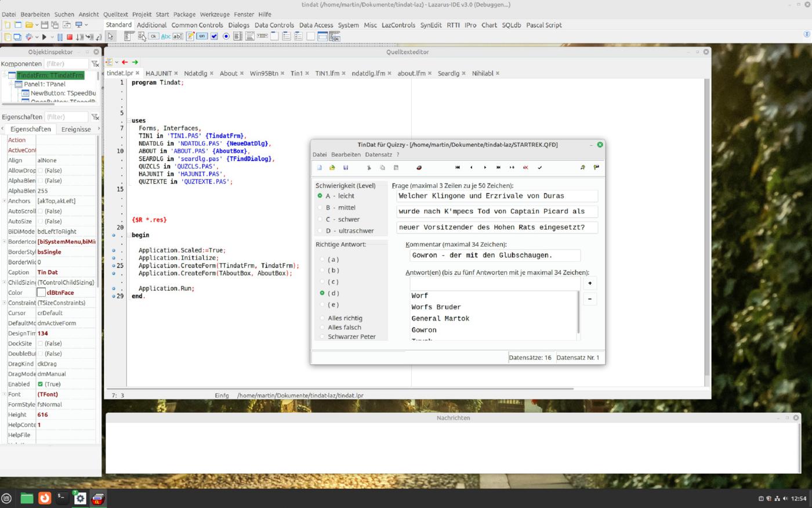The height and width of the screenshot is (508, 812).
Task: Go to previous record in TinDat toolbar
Action: tap(471, 167)
